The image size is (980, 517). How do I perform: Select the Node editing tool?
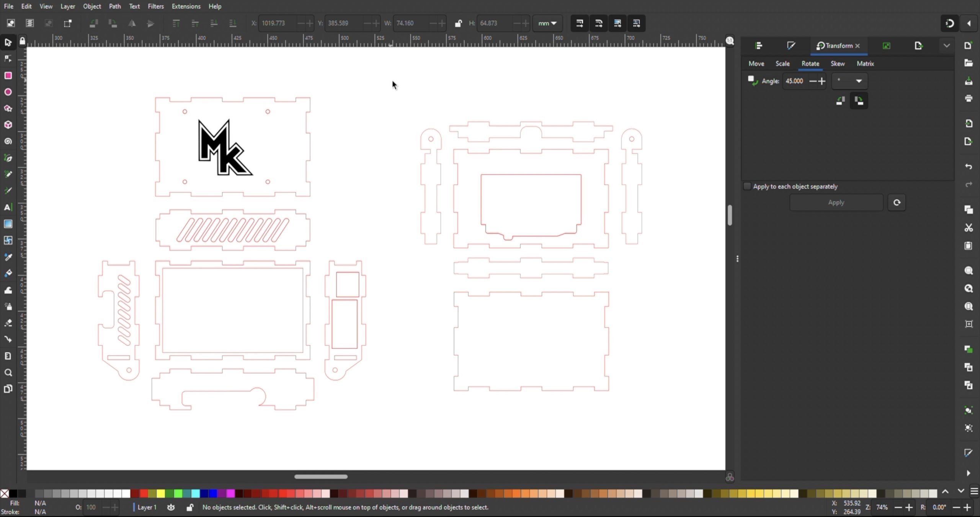click(x=8, y=58)
